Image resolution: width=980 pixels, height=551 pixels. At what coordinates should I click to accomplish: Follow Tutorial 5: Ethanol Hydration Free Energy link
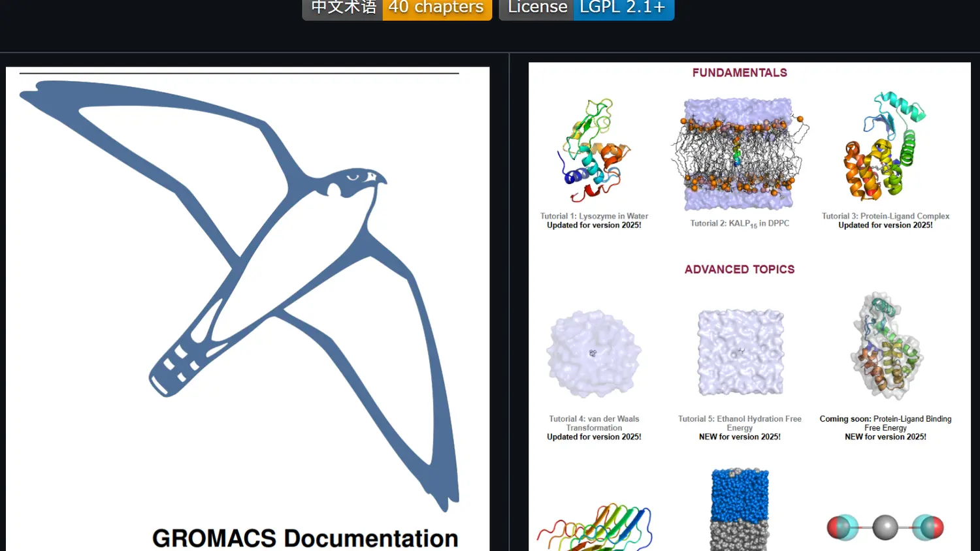point(740,423)
